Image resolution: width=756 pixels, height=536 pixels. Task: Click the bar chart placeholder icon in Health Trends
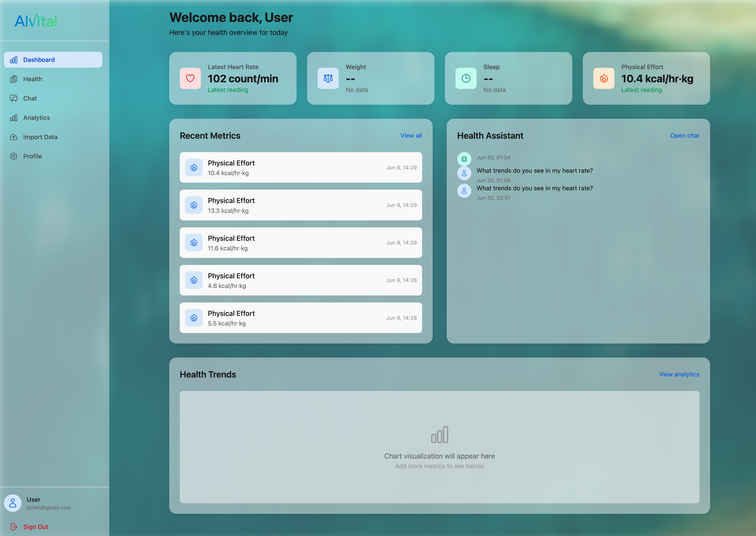(x=439, y=434)
